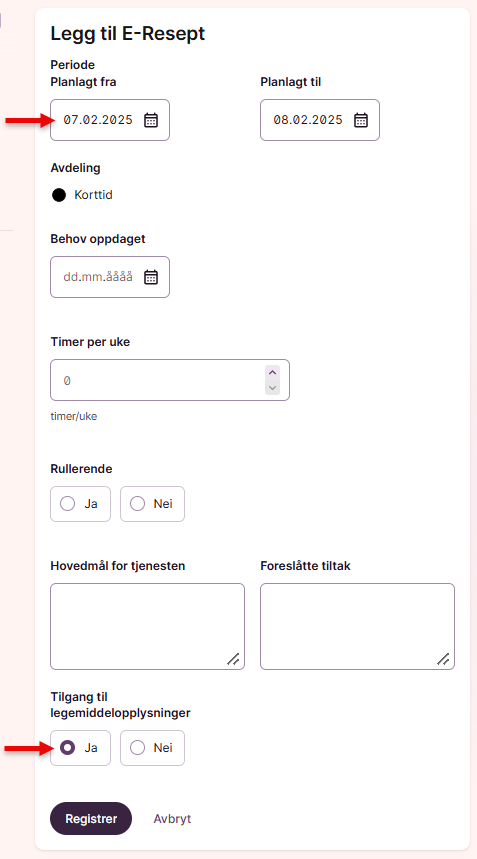Click the Korttid black color dot
This screenshot has width=477, height=859.
pos(59,195)
